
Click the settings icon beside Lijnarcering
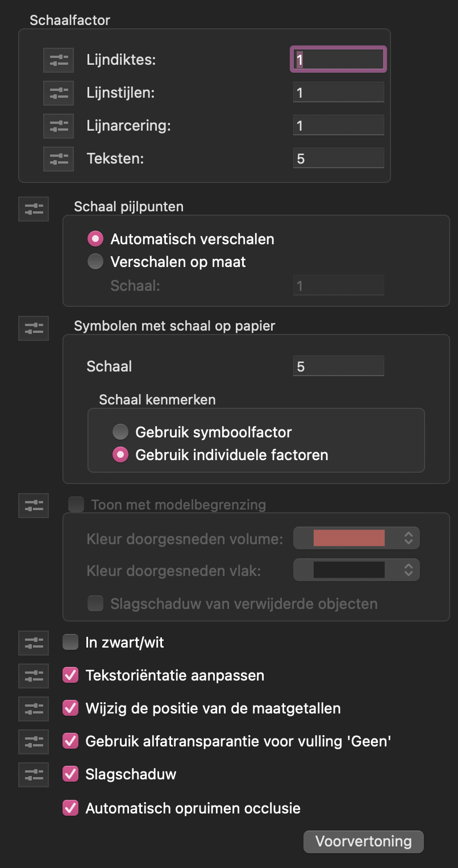tap(59, 126)
